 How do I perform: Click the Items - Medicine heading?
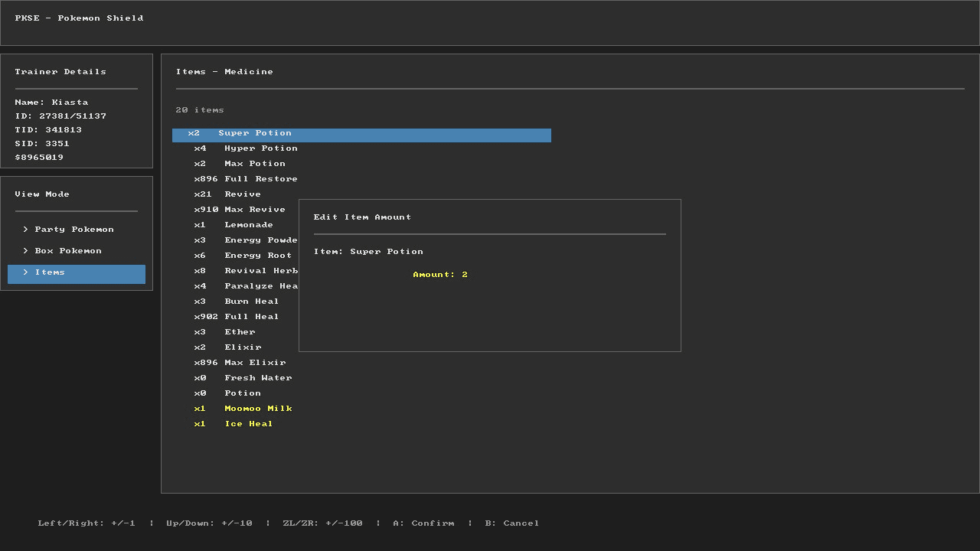coord(224,72)
